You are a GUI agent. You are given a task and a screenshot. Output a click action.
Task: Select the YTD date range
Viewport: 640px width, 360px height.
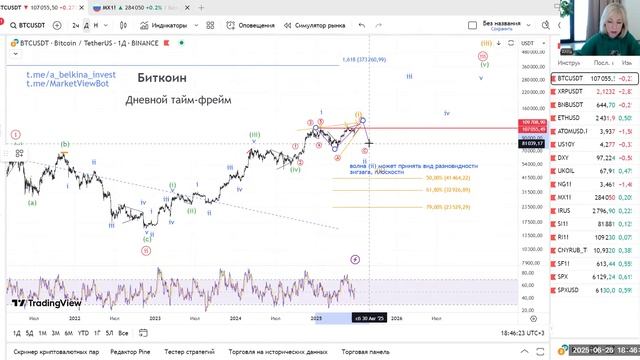pos(83,333)
